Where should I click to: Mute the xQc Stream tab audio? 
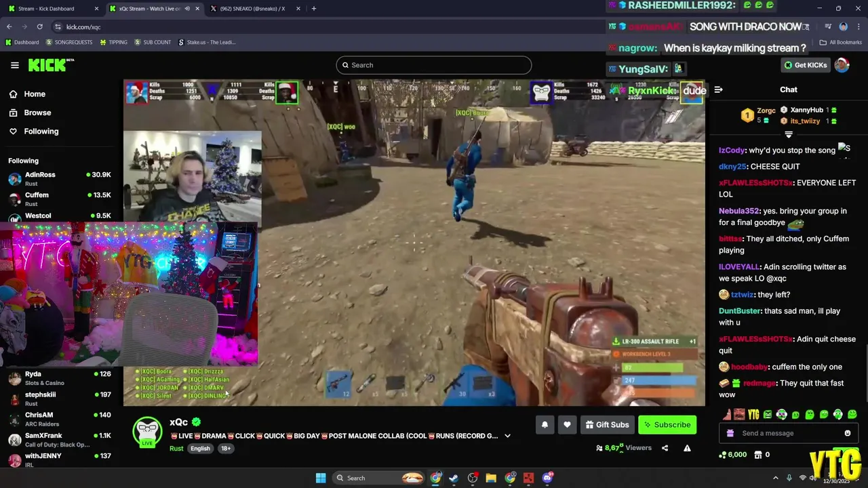point(187,9)
